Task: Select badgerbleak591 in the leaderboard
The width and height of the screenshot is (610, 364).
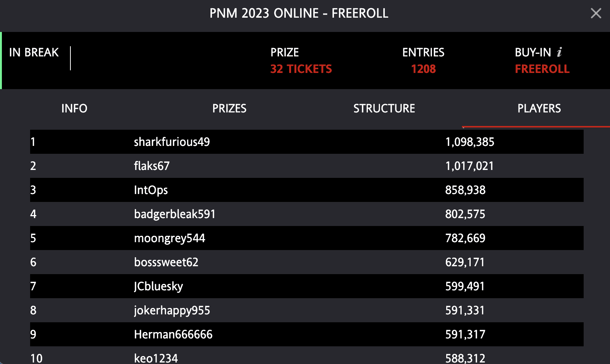Action: pos(307,214)
